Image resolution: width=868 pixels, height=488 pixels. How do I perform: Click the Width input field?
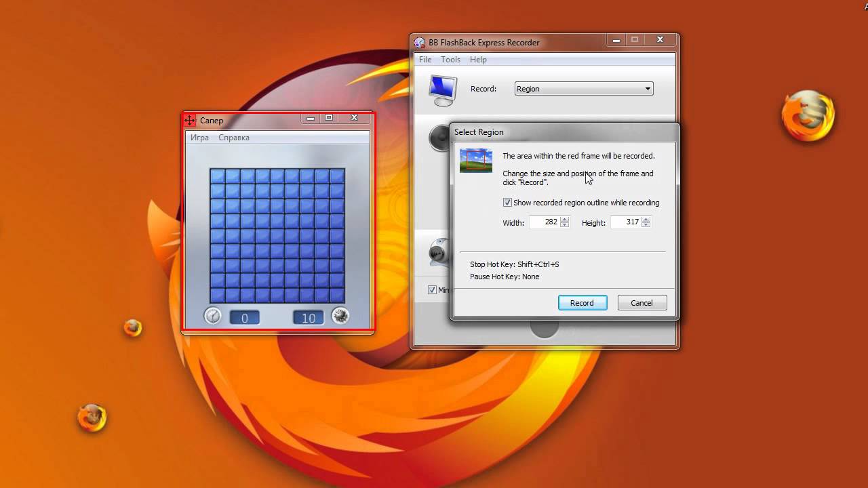tap(545, 222)
